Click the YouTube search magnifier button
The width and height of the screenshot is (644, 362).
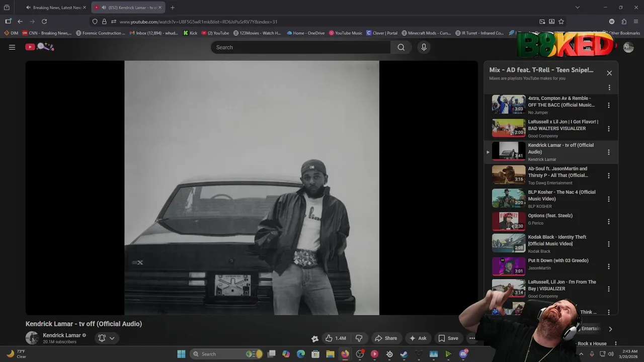(x=401, y=47)
